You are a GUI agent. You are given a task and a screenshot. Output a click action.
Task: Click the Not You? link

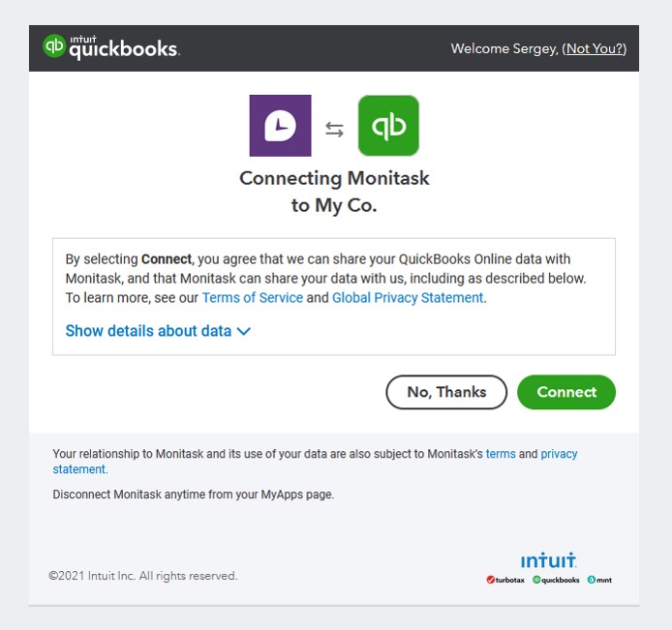pyautogui.click(x=596, y=48)
